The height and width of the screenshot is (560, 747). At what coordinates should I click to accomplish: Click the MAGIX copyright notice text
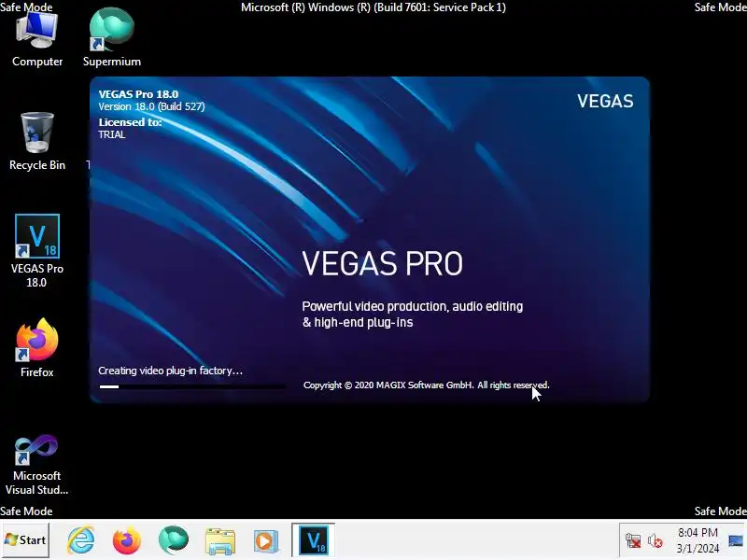pos(427,385)
